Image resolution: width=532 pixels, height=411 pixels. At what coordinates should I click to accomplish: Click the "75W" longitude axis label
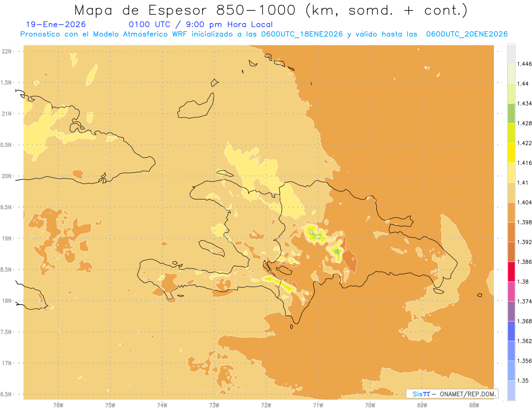point(110,405)
